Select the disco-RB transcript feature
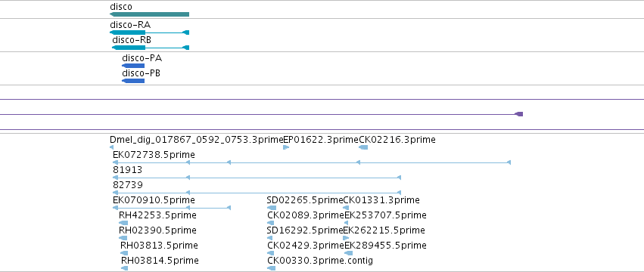The image size is (644, 272). [x=151, y=48]
